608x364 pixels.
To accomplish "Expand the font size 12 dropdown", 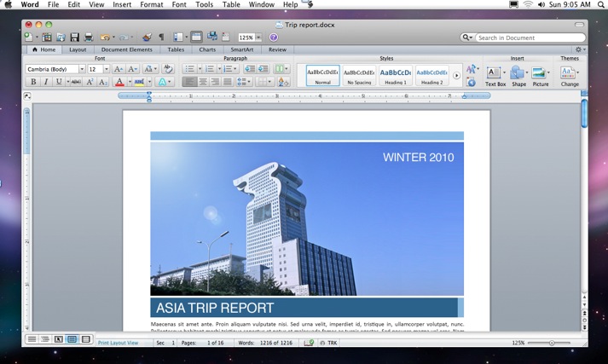I will 107,69.
